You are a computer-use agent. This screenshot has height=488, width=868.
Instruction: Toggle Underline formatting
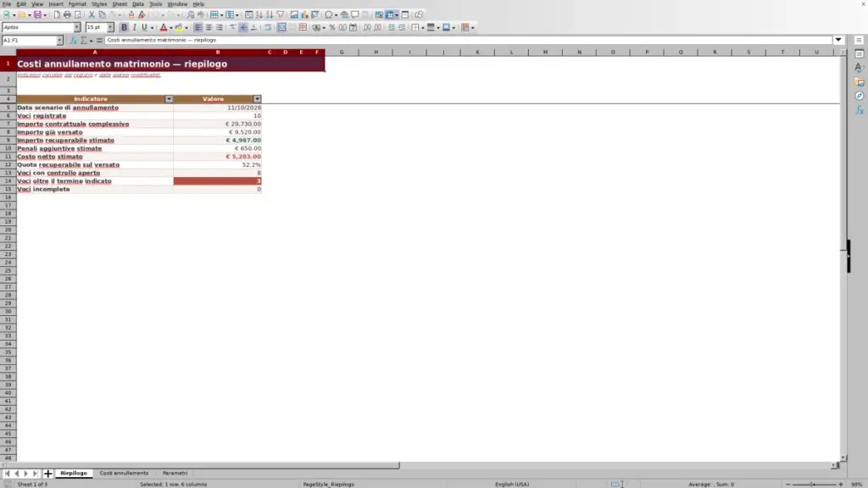(x=144, y=28)
